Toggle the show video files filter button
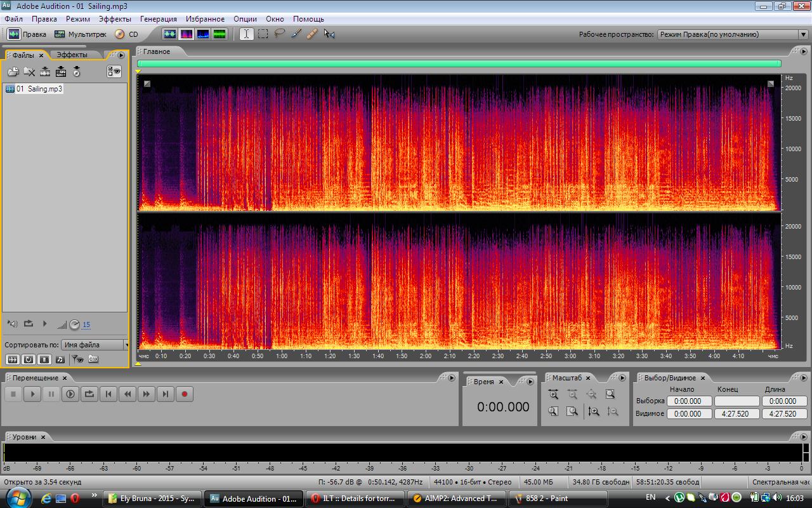 pyautogui.click(x=44, y=359)
